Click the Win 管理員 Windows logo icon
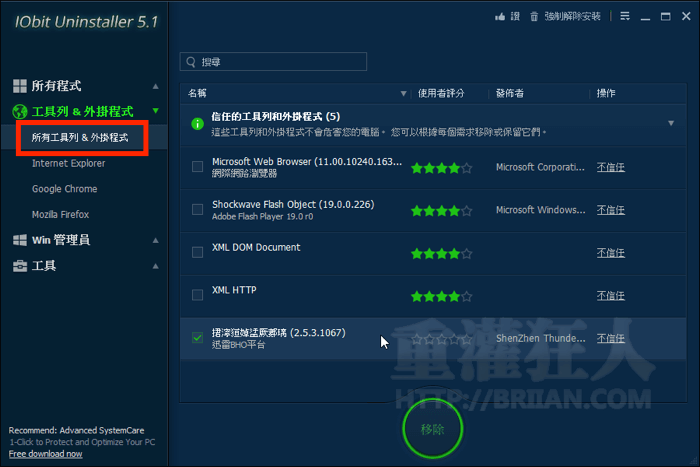The width and height of the screenshot is (700, 467). pos(19,240)
